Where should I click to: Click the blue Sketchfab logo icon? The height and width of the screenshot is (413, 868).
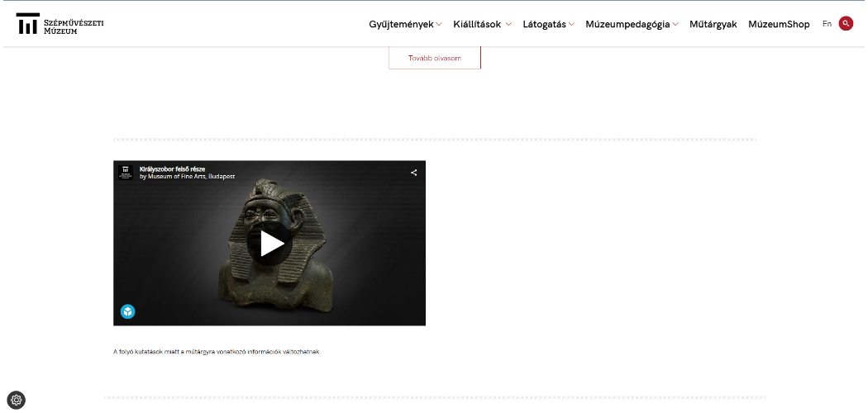(x=127, y=311)
